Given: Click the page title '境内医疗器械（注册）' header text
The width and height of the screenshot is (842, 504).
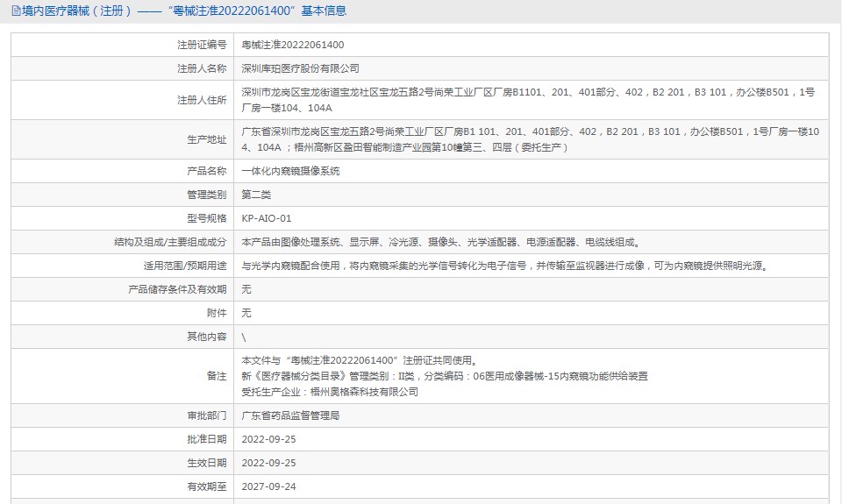Looking at the screenshot, I should pyautogui.click(x=76, y=11).
